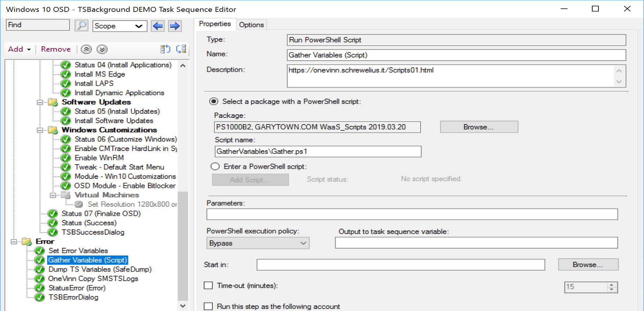644x311 pixels.
Task: Go to next search result arrow
Action: pos(175,26)
